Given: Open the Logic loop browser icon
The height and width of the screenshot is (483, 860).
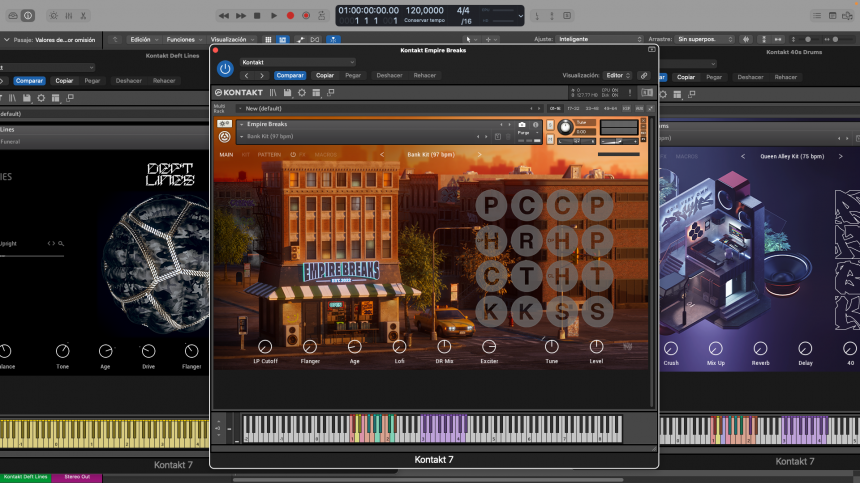Looking at the screenshot, I should click(x=847, y=16).
